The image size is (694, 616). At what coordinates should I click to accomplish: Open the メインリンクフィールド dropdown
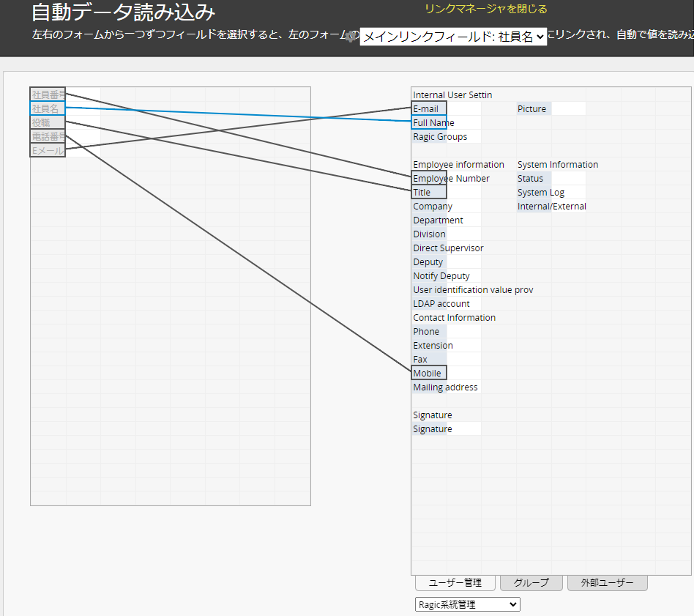tap(453, 37)
